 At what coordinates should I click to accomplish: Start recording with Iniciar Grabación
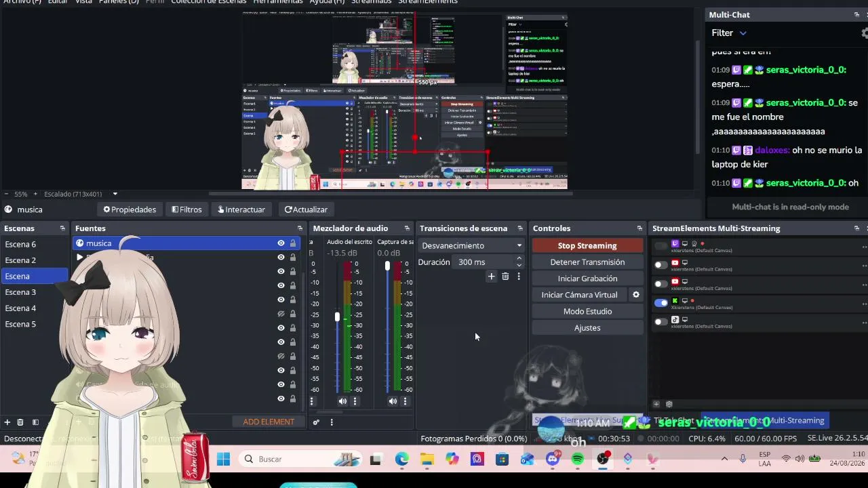point(587,279)
